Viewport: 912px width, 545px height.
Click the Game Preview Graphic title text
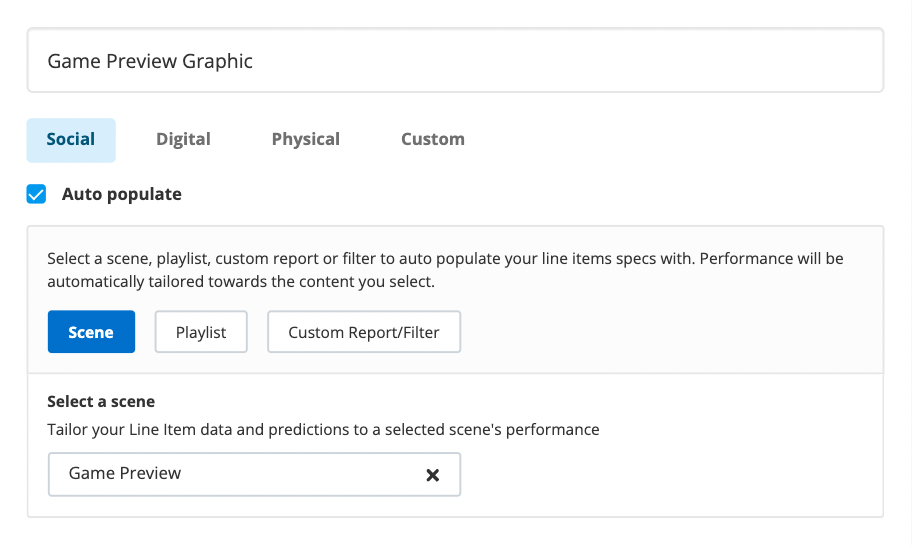[x=150, y=61]
